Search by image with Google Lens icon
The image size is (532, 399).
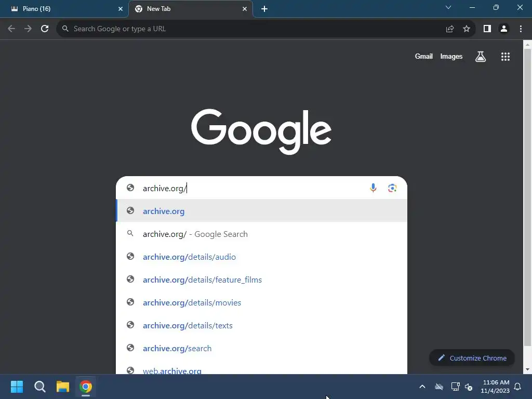click(392, 188)
